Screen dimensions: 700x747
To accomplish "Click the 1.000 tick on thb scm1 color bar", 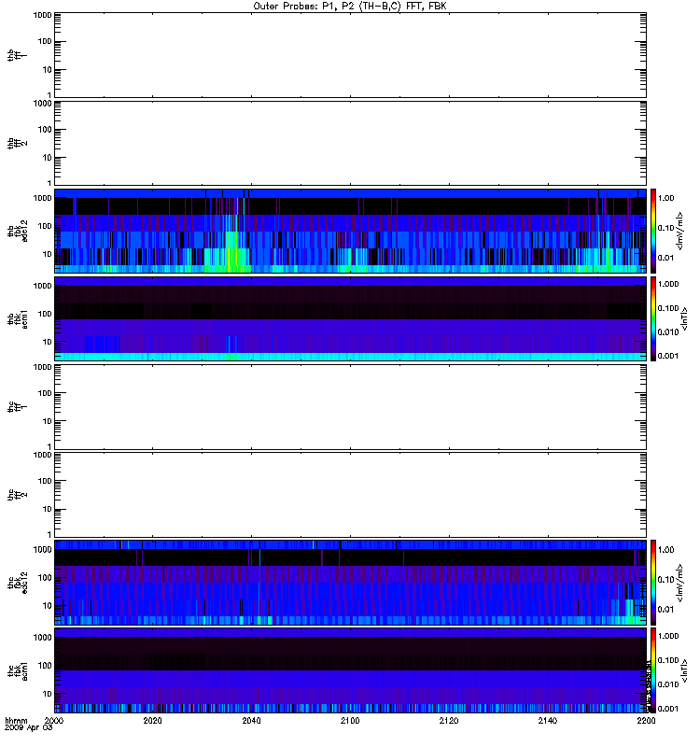I will pos(668,284).
